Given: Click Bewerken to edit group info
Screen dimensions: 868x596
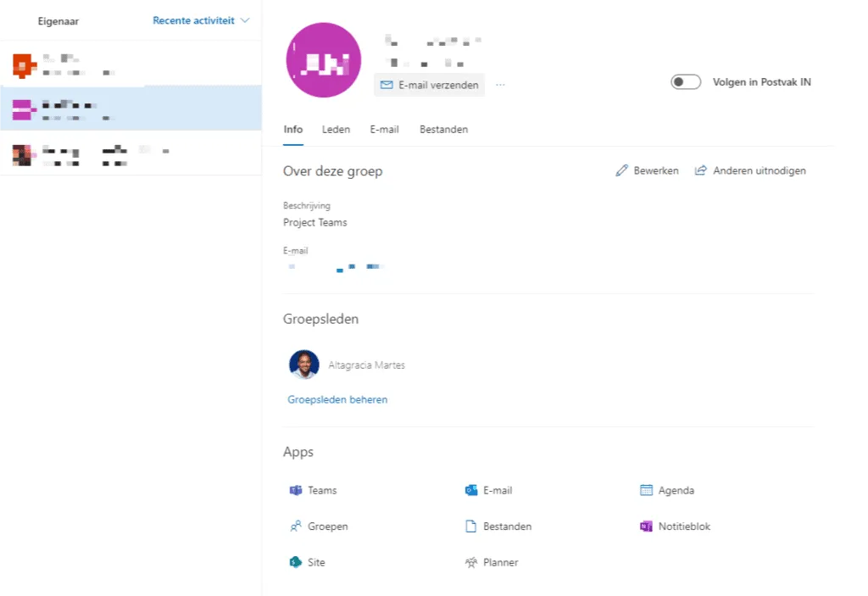Looking at the screenshot, I should (647, 170).
